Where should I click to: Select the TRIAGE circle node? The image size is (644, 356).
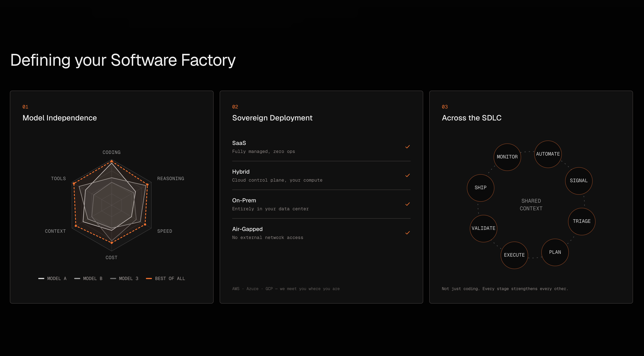pyautogui.click(x=582, y=221)
